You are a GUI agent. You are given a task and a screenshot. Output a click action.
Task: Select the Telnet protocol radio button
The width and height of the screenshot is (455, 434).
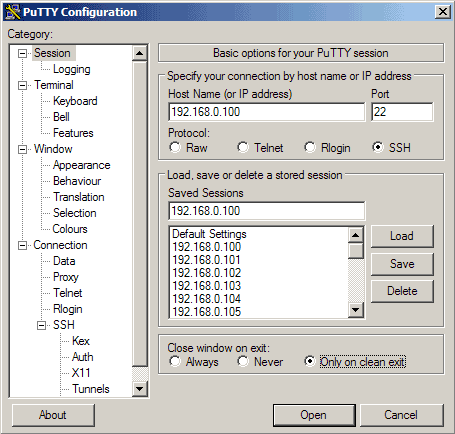243,147
